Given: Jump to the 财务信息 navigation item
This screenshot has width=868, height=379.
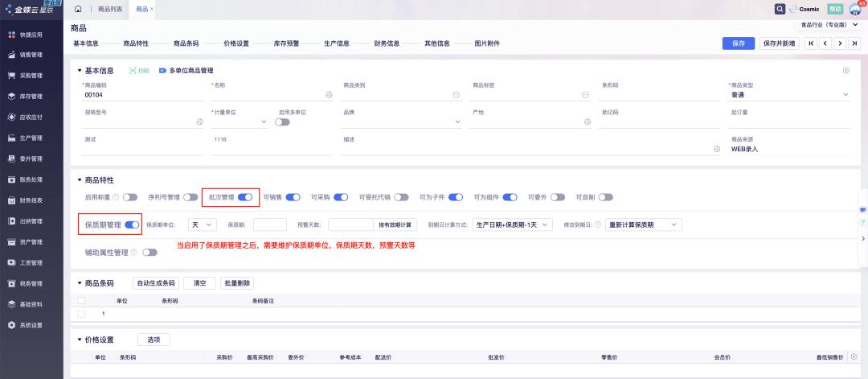Looking at the screenshot, I should tap(387, 43).
